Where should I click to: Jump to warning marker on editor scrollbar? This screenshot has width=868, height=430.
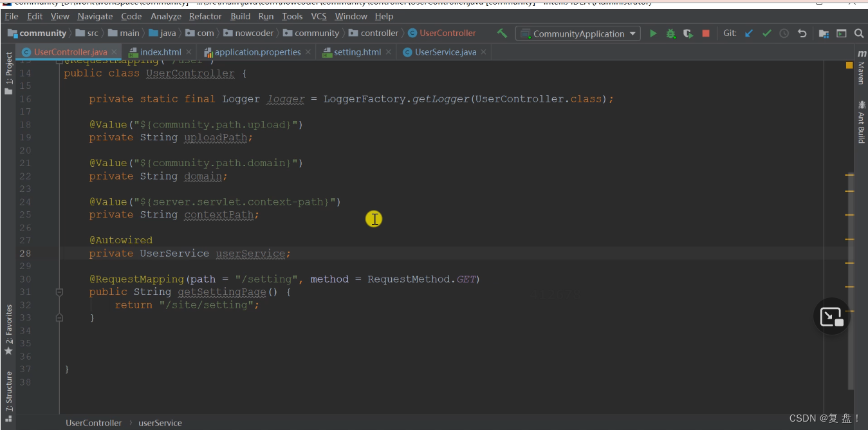[849, 65]
